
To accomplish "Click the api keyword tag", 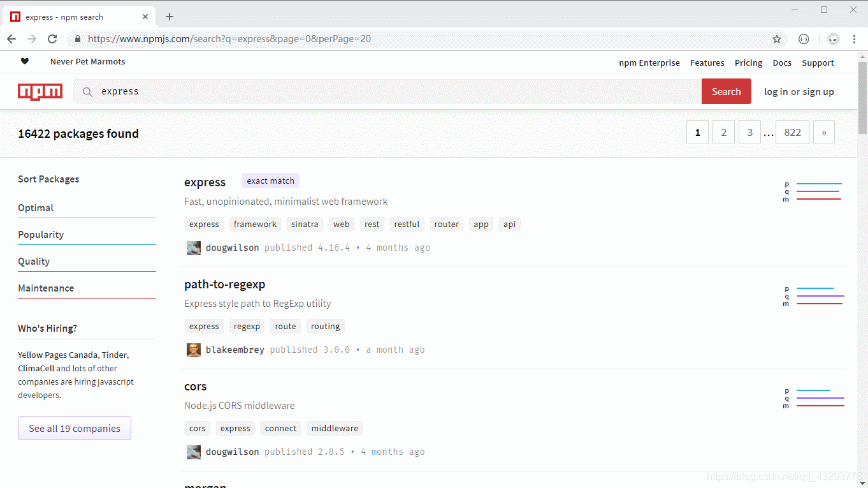I will [x=509, y=224].
